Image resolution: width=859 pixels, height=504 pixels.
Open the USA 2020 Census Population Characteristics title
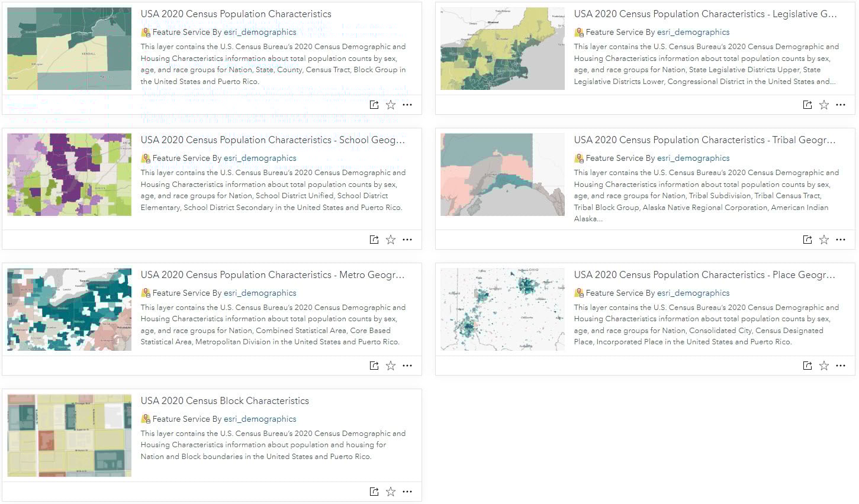point(236,14)
